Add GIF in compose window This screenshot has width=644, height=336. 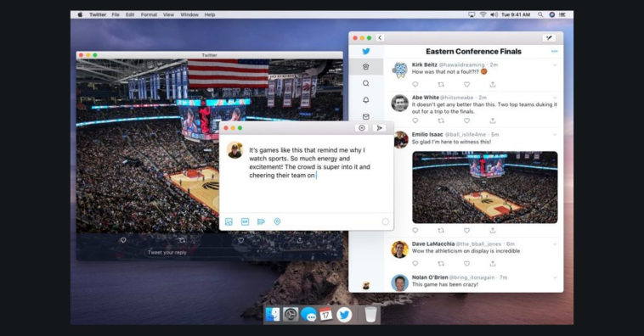pos(246,222)
